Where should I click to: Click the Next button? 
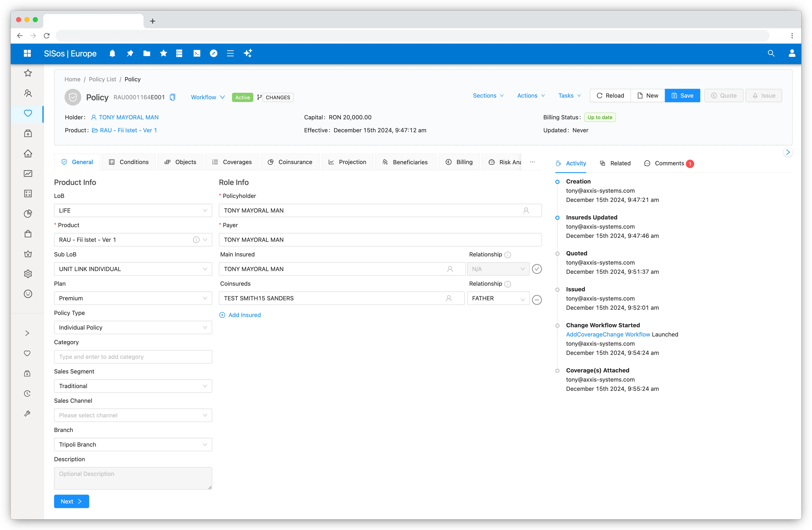(x=71, y=501)
